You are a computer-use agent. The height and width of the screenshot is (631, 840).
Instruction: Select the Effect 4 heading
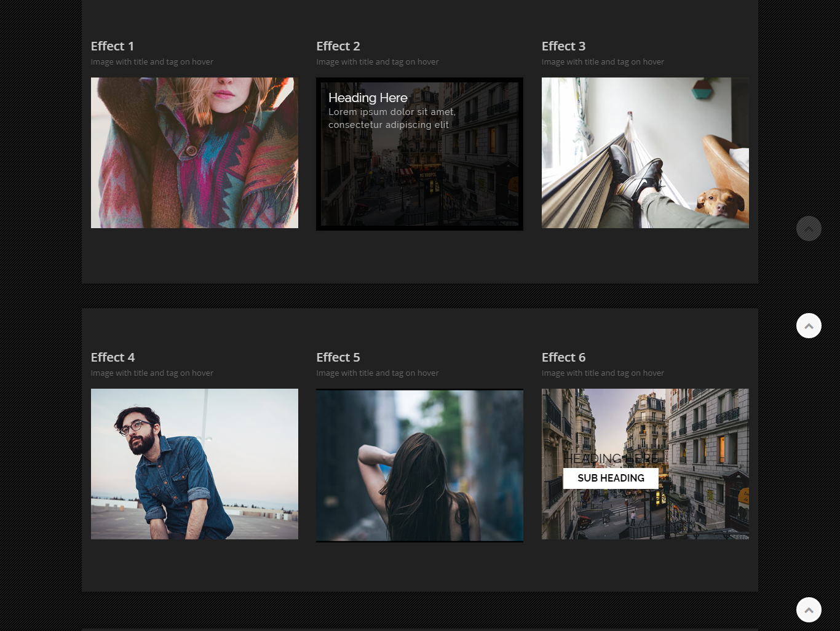113,357
